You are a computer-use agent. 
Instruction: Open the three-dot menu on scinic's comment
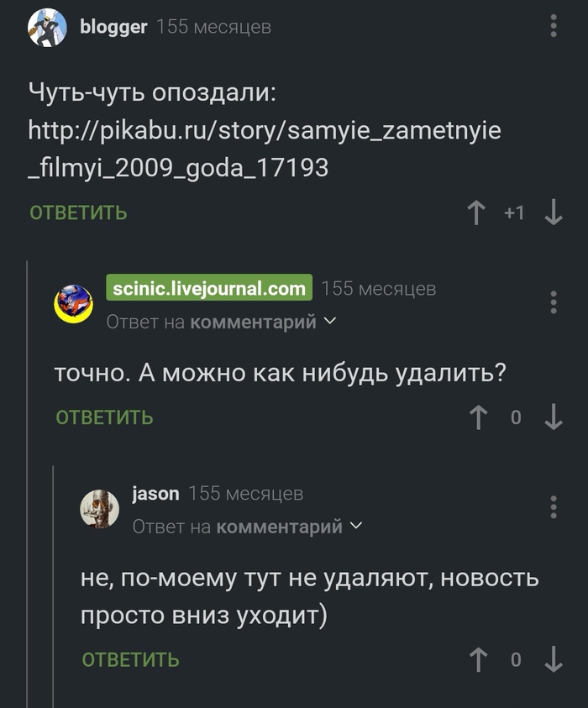(552, 302)
